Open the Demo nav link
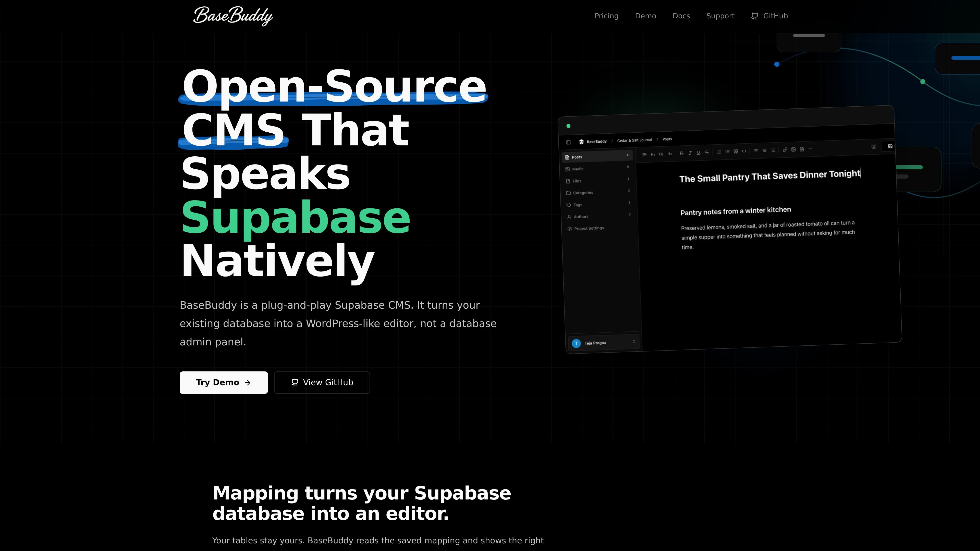 (646, 16)
